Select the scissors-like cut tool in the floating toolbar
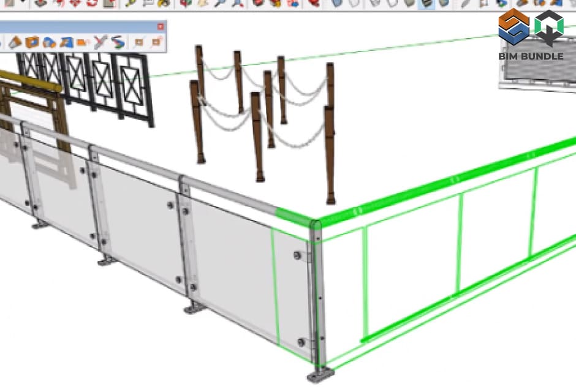 pyautogui.click(x=100, y=42)
